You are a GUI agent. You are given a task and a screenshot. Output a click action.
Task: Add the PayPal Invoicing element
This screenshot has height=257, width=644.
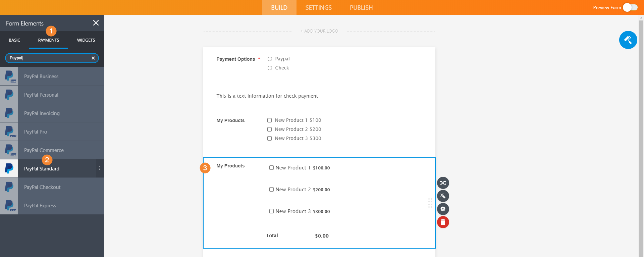coord(52,113)
